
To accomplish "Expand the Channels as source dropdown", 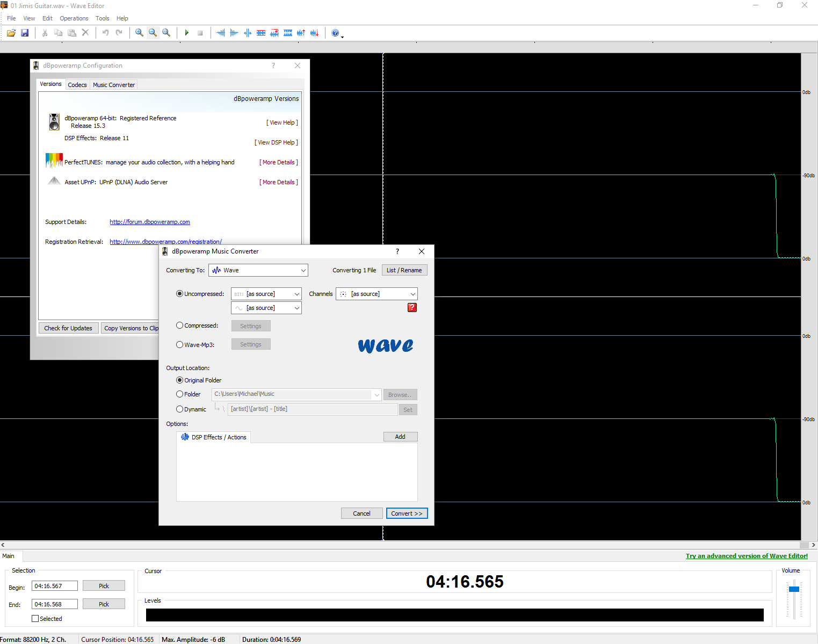I will pyautogui.click(x=377, y=294).
